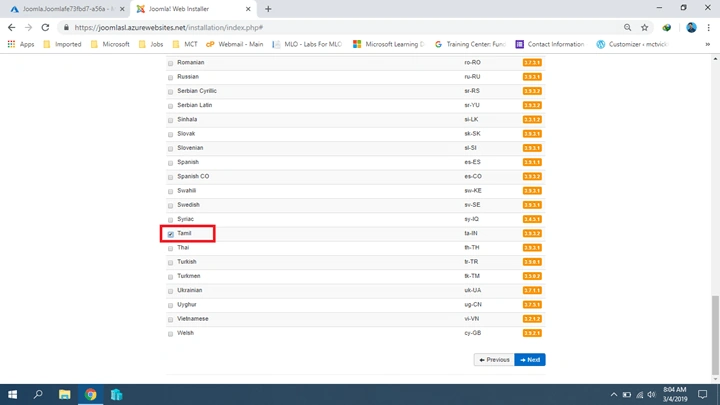720x405 pixels.
Task: Click the 'Slovenian' language name
Action: point(190,148)
